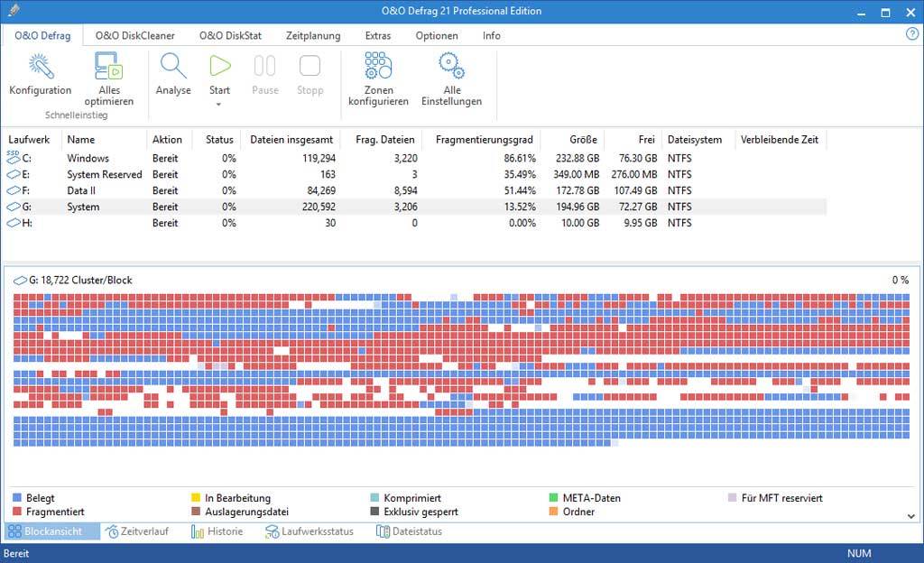Image resolution: width=924 pixels, height=563 pixels.
Task: Expand the Start button dropdown arrow
Action: [x=218, y=105]
